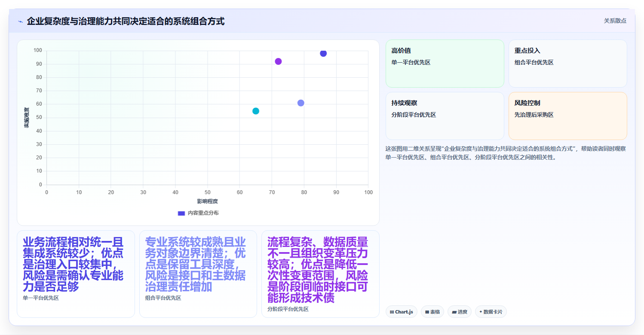Click the description paragraph starting 这张图用二维关系
This screenshot has height=335, width=644.
coord(506,153)
